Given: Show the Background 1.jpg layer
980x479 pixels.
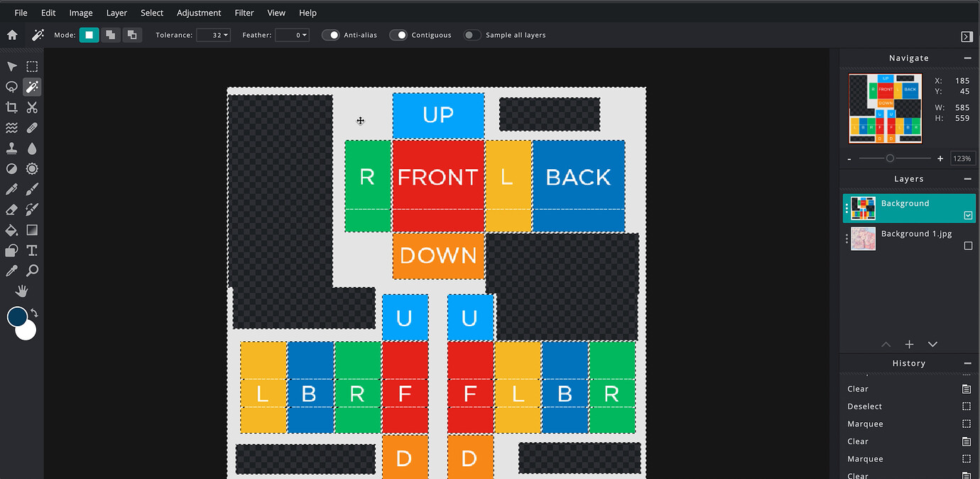Looking at the screenshot, I should [x=968, y=246].
